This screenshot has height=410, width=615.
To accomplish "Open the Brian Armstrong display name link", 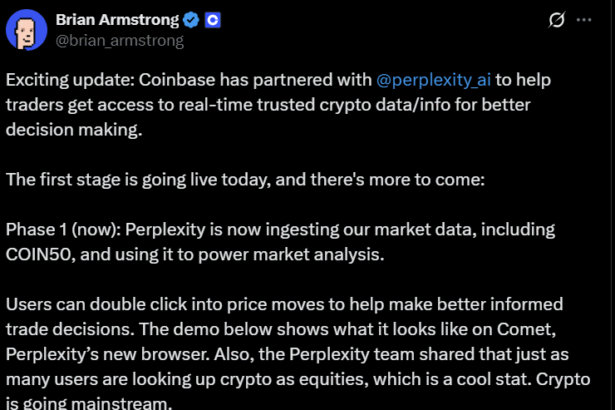I will (x=117, y=20).
